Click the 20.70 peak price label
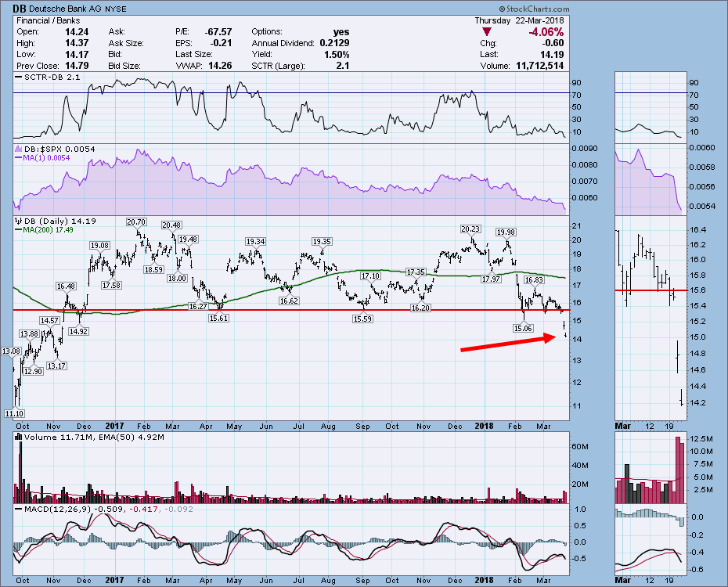This screenshot has width=728, height=587. pyautogui.click(x=137, y=222)
